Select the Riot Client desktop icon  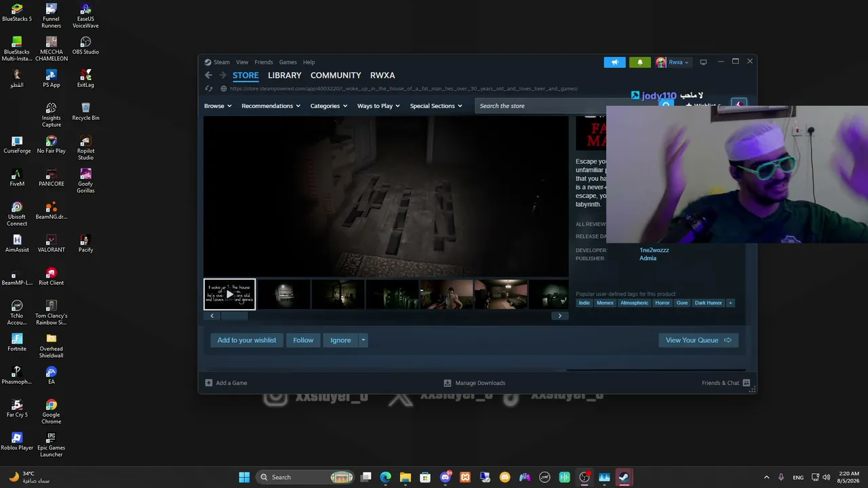click(x=52, y=277)
